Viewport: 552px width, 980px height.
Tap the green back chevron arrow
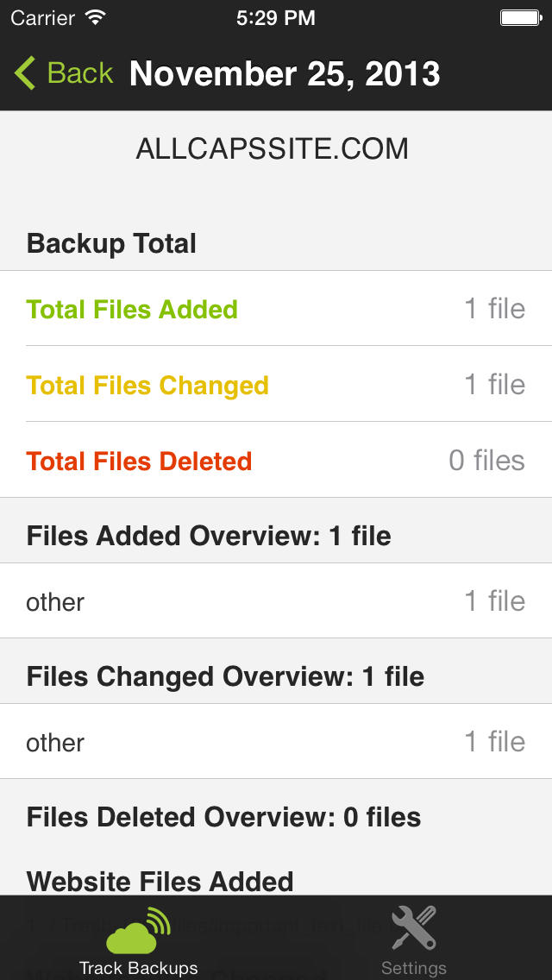tap(25, 73)
